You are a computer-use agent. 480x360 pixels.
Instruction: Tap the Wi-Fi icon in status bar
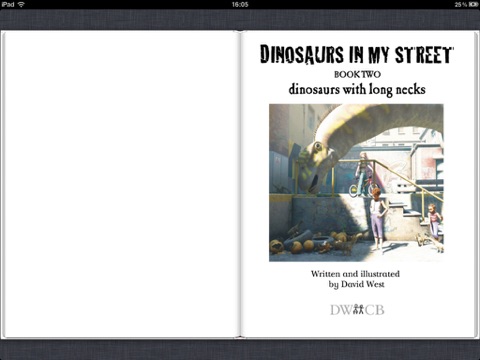[x=21, y=4]
